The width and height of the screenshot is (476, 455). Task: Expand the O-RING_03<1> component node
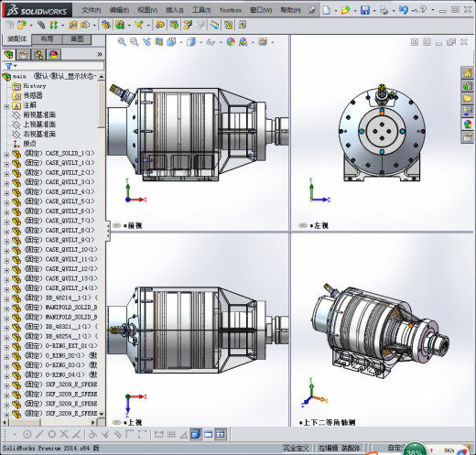tap(6, 366)
